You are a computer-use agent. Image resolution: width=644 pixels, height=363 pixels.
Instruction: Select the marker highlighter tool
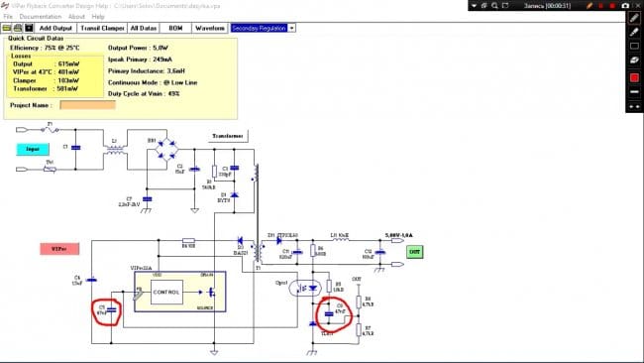pos(634,32)
